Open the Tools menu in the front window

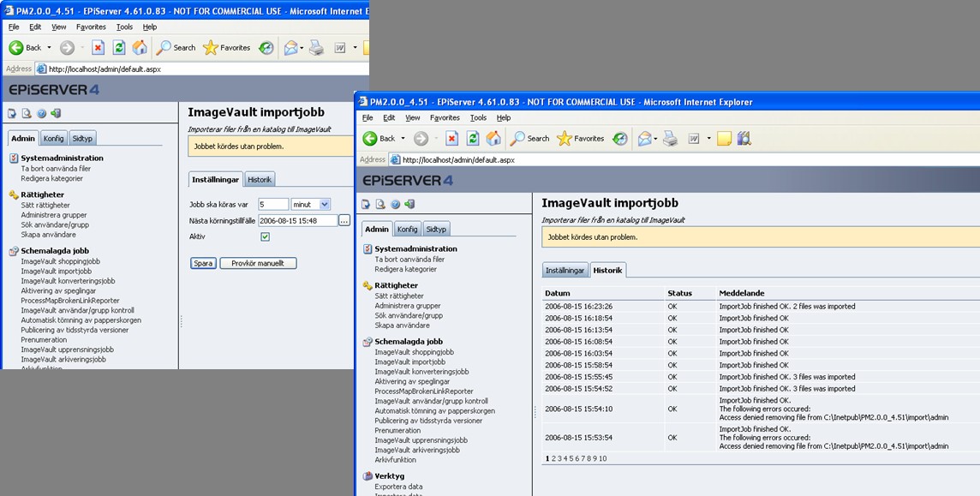point(479,117)
